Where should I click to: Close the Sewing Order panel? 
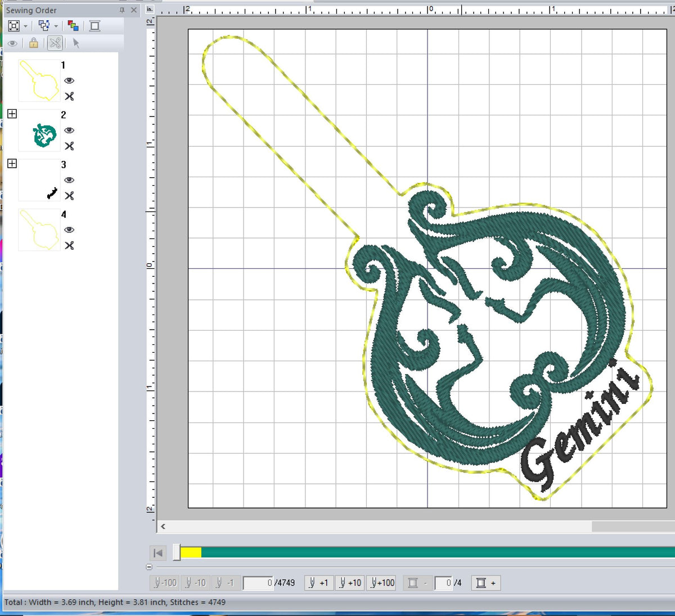click(133, 10)
